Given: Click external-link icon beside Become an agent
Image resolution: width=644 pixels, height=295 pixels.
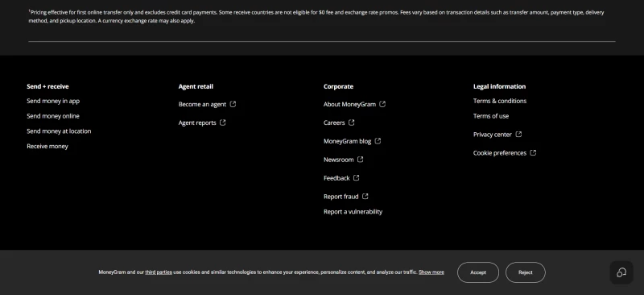Looking at the screenshot, I should pos(233,104).
